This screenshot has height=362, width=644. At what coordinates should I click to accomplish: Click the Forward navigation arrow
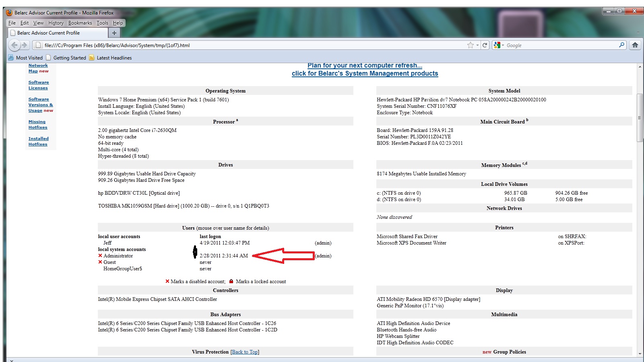(25, 45)
